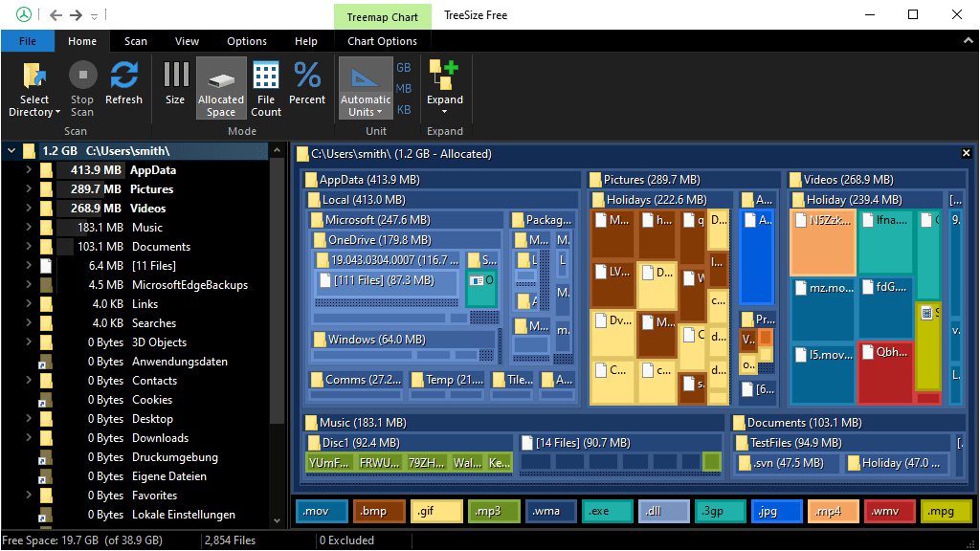Viewport: 980px width, 551px height.
Task: Click the Expand ribbon button
Action: (x=445, y=87)
